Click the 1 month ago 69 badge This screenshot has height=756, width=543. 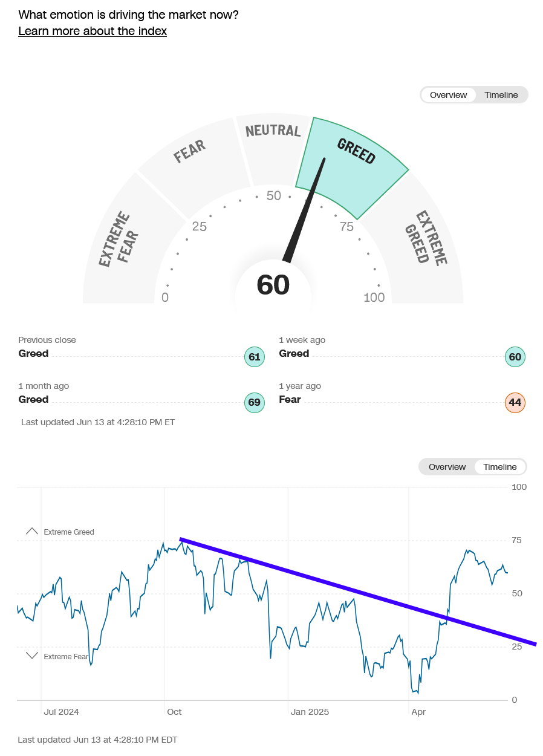[255, 402]
